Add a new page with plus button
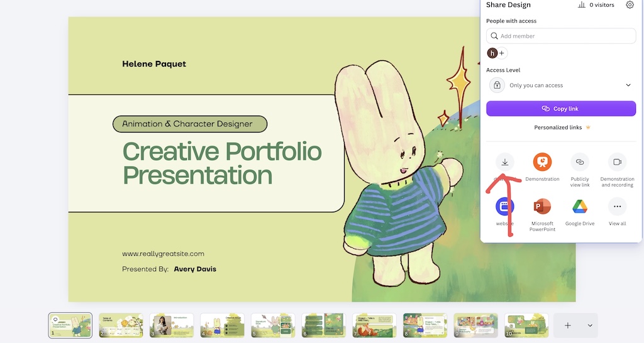 click(x=568, y=325)
